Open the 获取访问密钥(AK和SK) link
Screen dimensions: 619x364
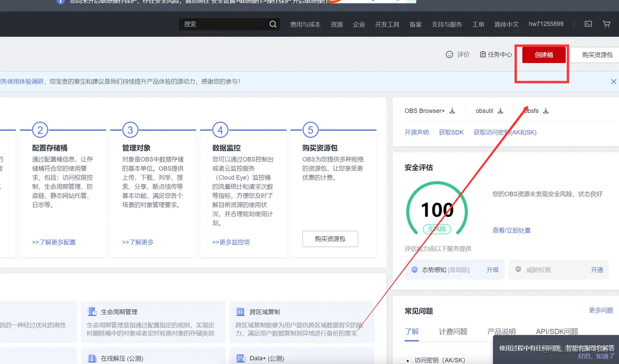pyautogui.click(x=505, y=132)
